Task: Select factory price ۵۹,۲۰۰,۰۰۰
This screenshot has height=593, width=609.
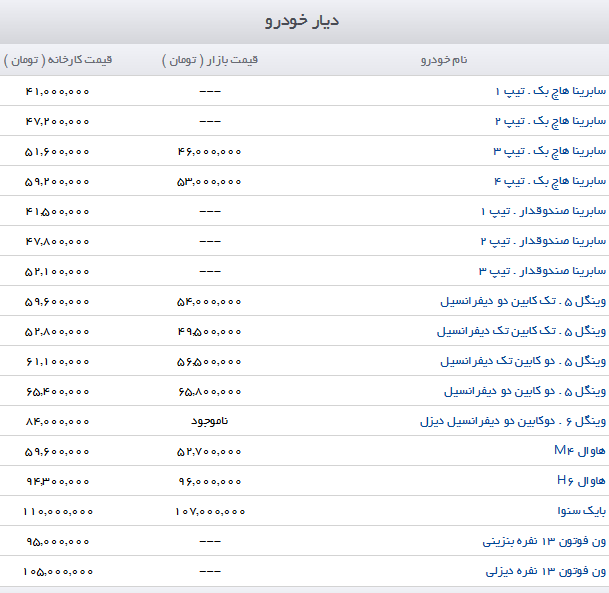Action: (x=57, y=181)
